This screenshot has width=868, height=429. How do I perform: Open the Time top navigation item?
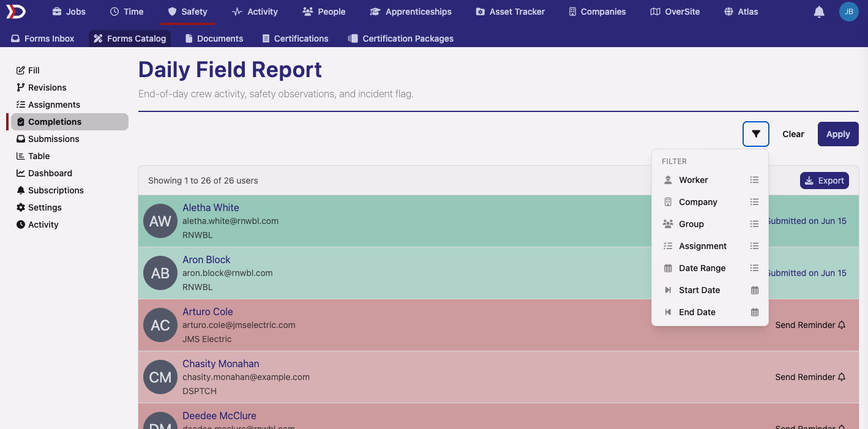pos(127,12)
